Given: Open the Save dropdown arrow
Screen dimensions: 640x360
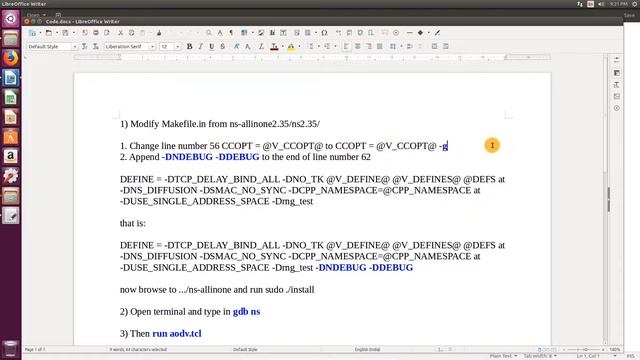Looking at the screenshot, I should (73, 33).
